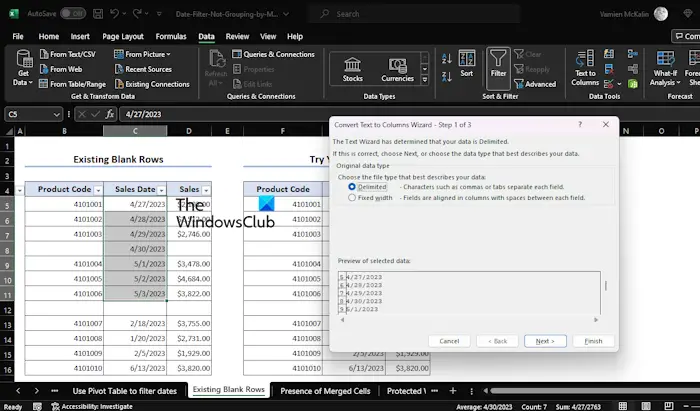Switch to Page Layout view in status bar
The width and height of the screenshot is (700, 411).
pos(646,406)
